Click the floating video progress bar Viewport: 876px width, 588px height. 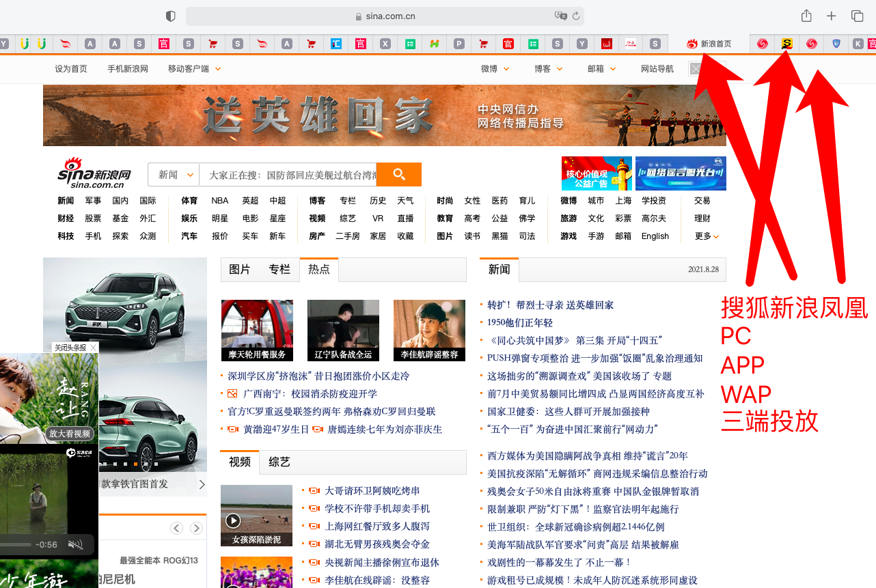[15, 545]
